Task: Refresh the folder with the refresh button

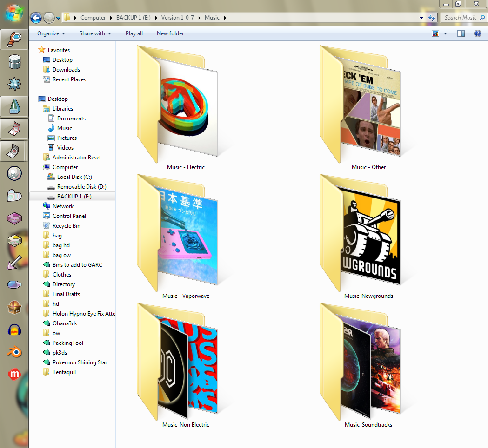Action: pyautogui.click(x=432, y=18)
